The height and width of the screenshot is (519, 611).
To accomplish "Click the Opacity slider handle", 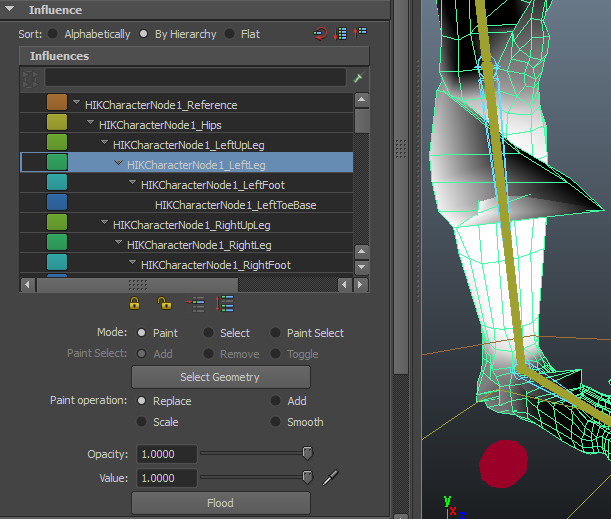I will tap(308, 454).
